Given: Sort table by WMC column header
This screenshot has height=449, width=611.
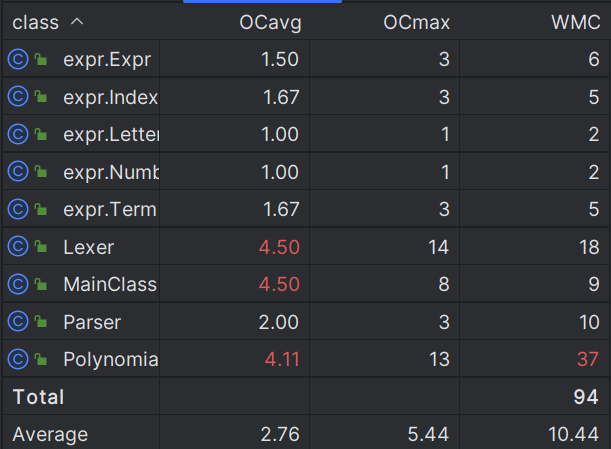Looking at the screenshot, I should pyautogui.click(x=576, y=22).
